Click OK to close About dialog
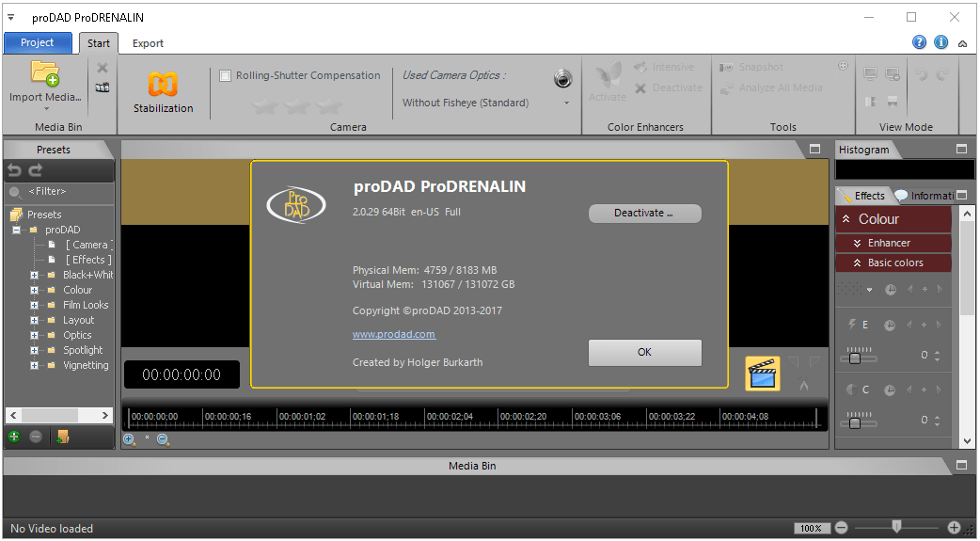980x541 pixels. tap(644, 352)
